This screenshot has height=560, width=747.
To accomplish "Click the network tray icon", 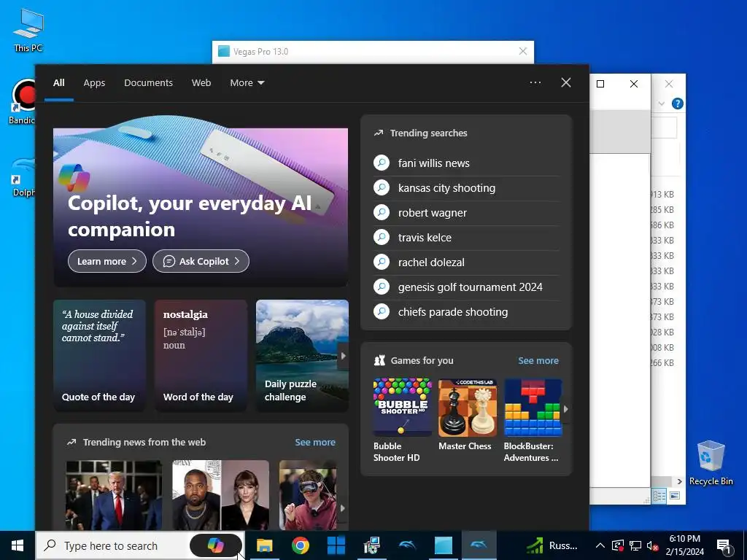I will coord(635,545).
